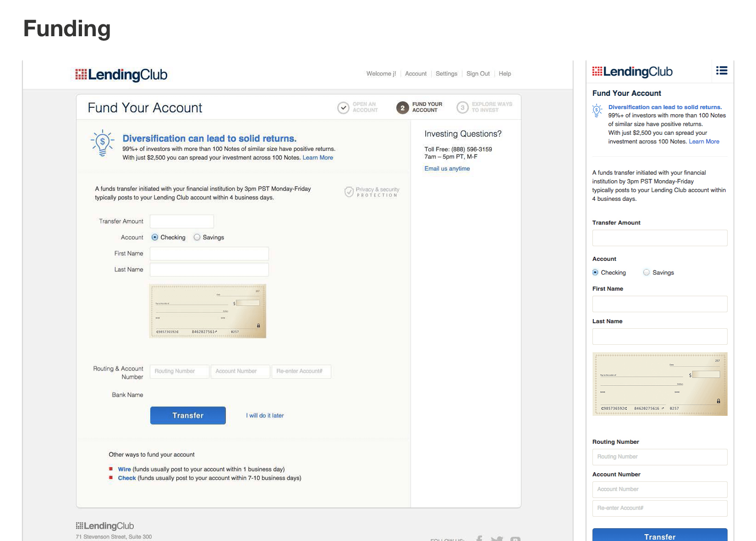Open the Wire funding option link
Screen dimensions: 756x541
pos(124,469)
